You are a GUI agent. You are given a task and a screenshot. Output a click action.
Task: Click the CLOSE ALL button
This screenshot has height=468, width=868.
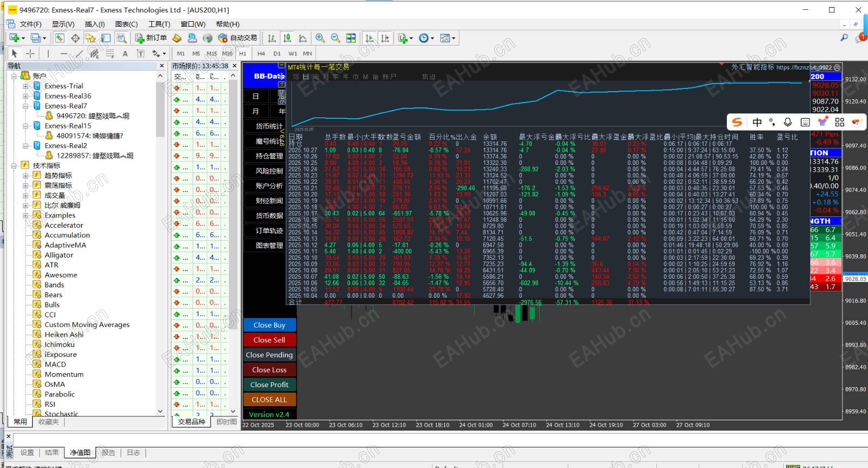(x=270, y=400)
